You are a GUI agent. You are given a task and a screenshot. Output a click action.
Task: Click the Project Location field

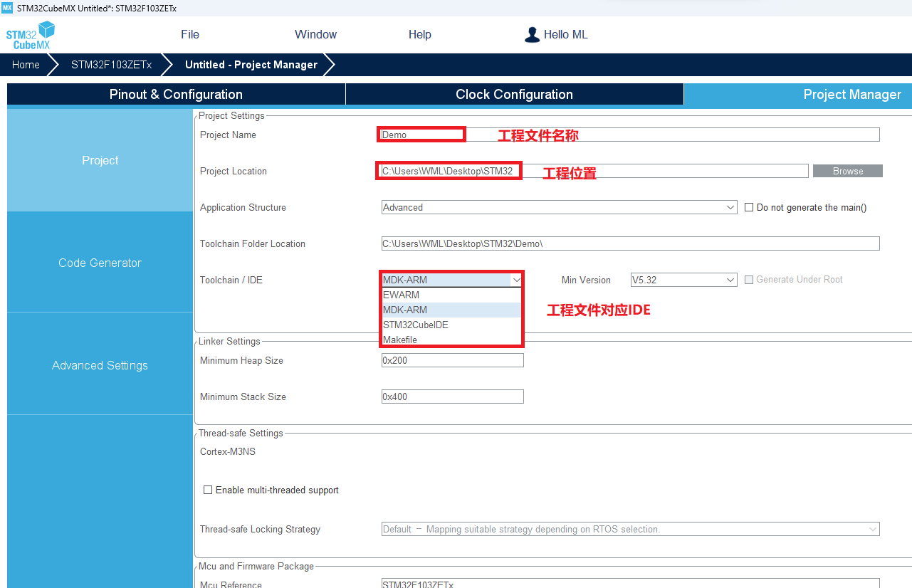click(x=594, y=171)
